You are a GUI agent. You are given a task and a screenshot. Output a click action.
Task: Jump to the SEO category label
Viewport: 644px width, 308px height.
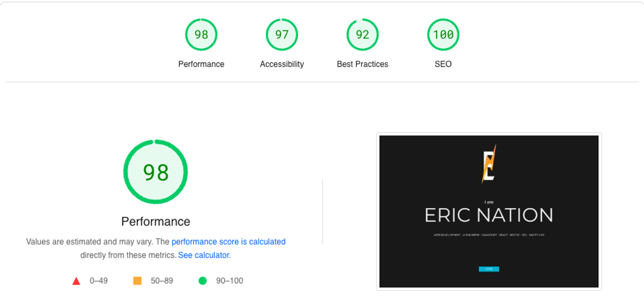pos(443,64)
